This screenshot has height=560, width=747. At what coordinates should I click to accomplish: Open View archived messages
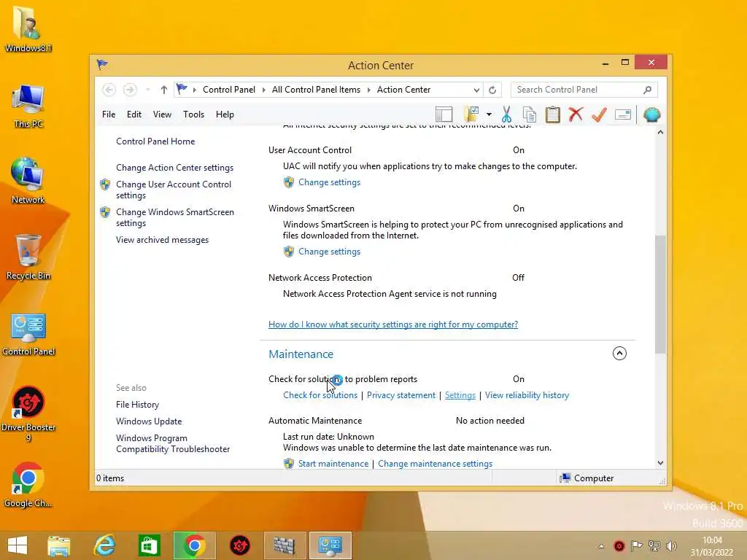[162, 240]
